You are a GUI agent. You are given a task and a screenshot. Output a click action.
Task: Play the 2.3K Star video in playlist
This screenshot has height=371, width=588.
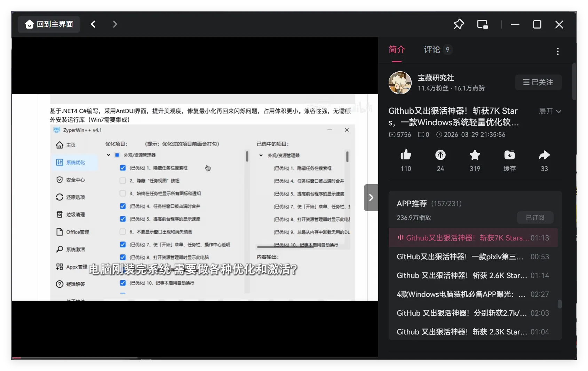click(473, 332)
